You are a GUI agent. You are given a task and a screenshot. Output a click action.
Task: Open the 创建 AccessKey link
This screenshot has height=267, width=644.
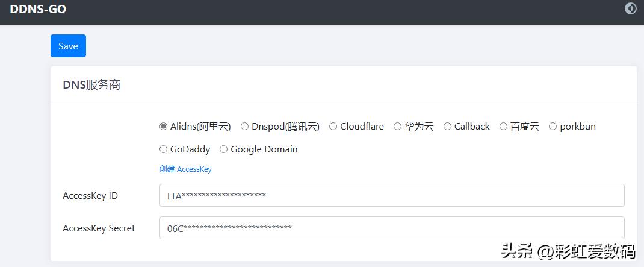click(185, 169)
